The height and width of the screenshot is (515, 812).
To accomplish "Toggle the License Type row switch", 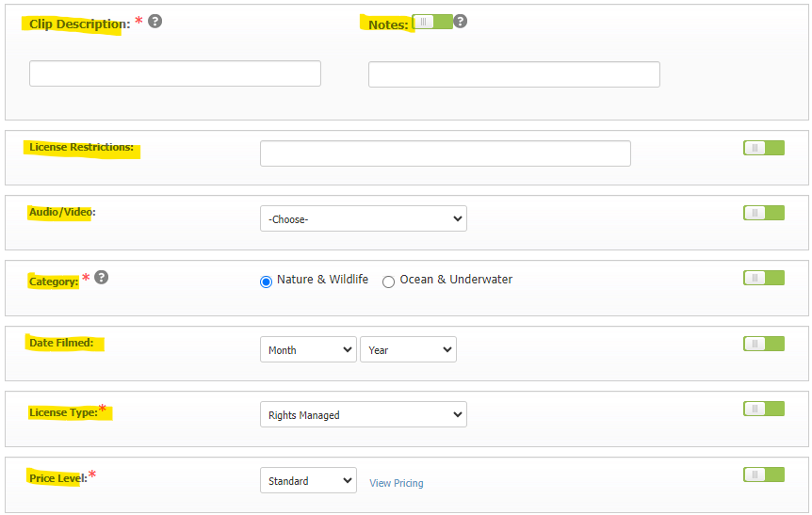I will 764,409.
